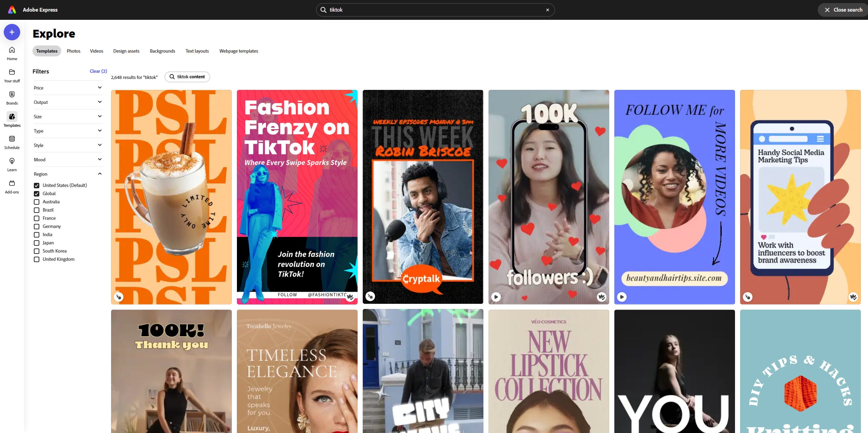This screenshot has height=433, width=868.
Task: Check the Australia region checkbox
Action: 37,202
